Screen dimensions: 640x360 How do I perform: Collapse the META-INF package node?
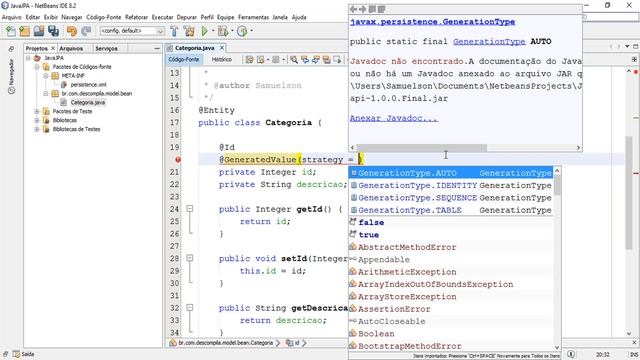point(46,76)
